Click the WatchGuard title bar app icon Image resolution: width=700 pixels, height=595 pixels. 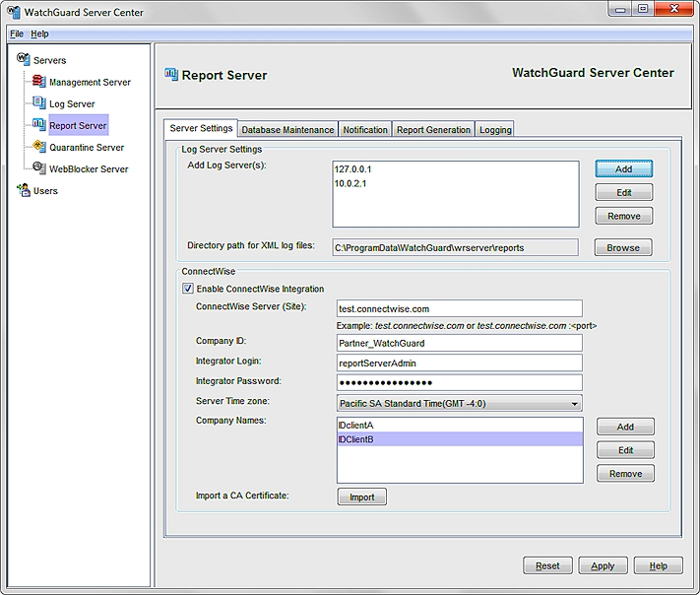[x=14, y=12]
